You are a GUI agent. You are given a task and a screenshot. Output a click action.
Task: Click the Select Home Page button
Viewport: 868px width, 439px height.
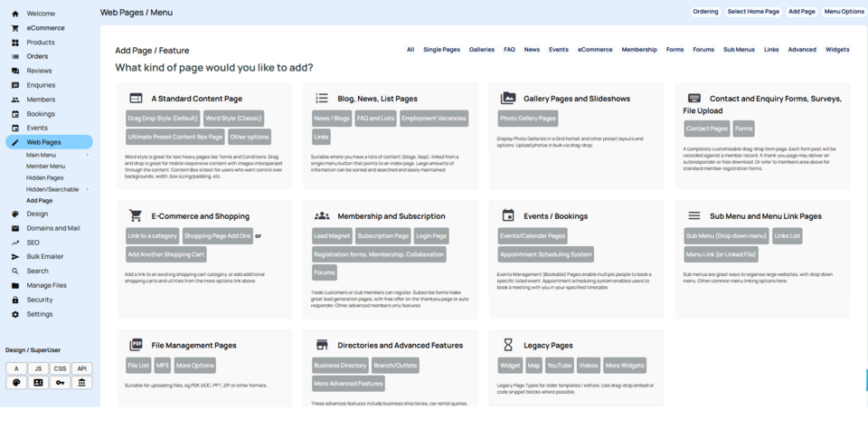pyautogui.click(x=752, y=12)
